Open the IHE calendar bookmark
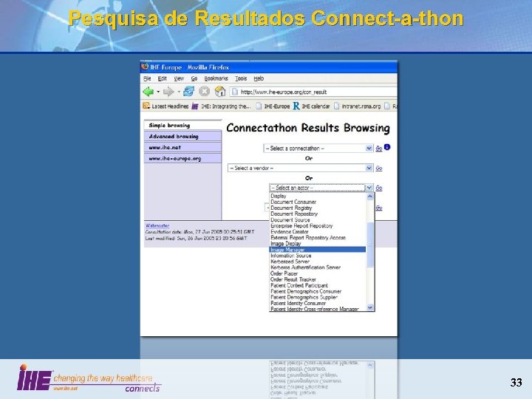 [311, 106]
